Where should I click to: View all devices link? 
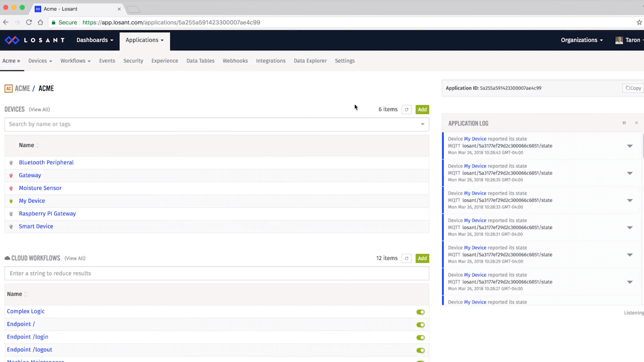coord(39,109)
